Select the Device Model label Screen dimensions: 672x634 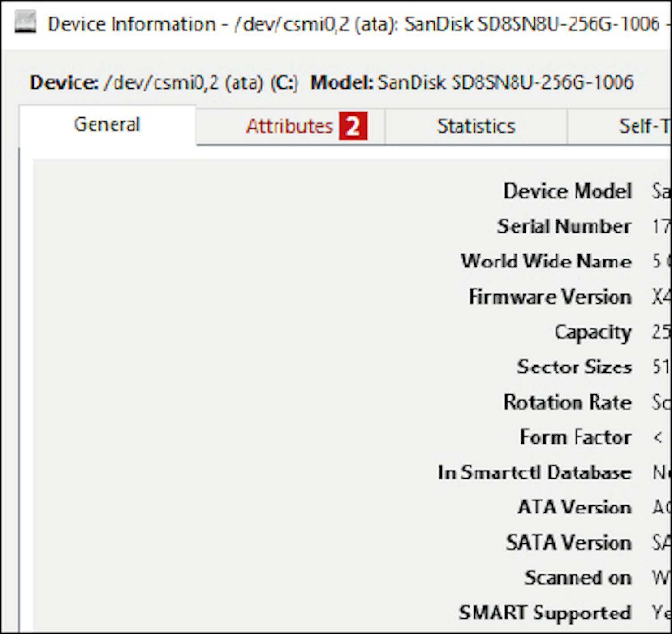click(567, 191)
